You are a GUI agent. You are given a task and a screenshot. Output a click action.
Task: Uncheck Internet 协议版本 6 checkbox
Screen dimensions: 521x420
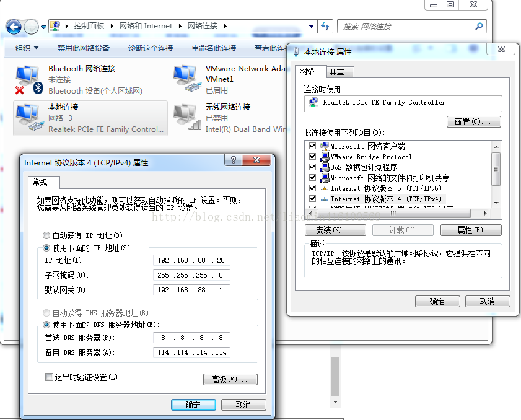[312, 188]
